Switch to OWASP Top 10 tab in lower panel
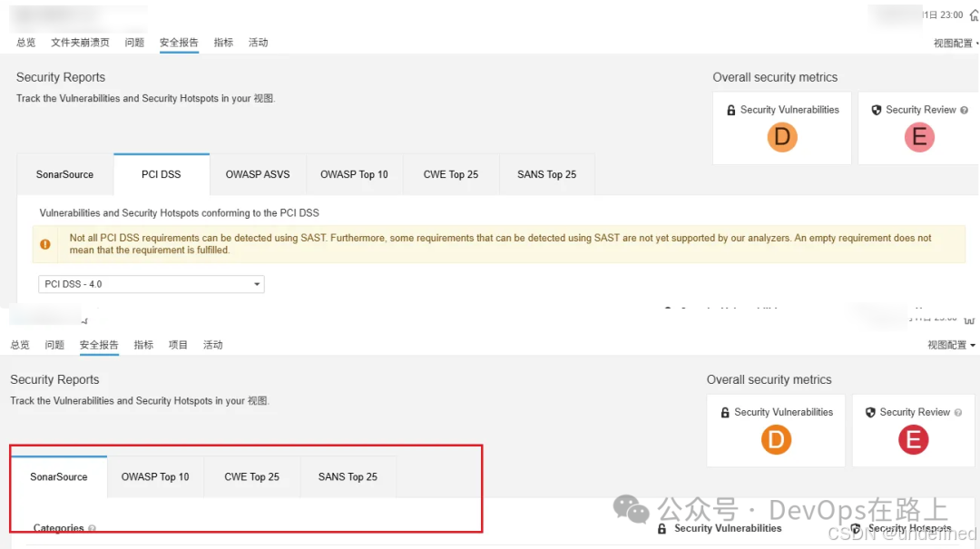 (155, 477)
